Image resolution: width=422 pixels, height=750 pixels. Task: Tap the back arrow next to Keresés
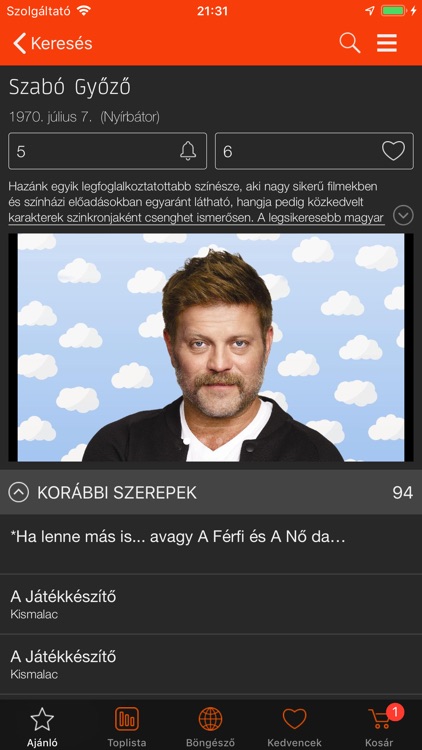(x=20, y=44)
